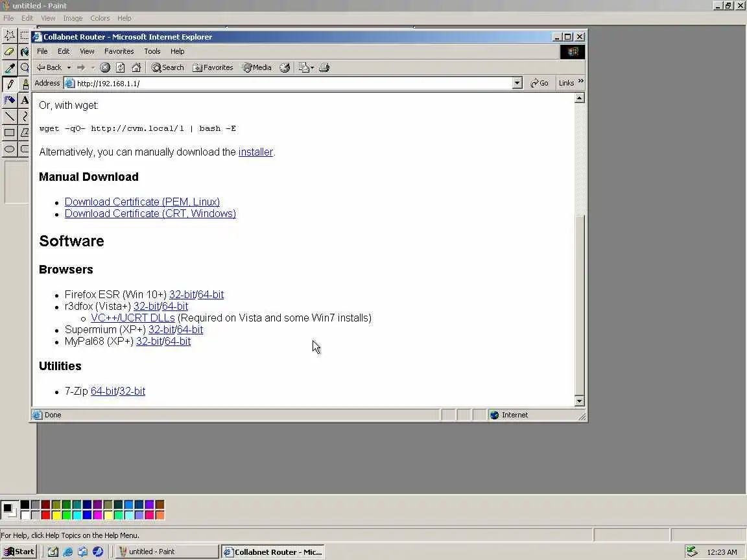The image size is (747, 560).
Task: Click the Forward arrow in Internet Explorer
Action: pyautogui.click(x=81, y=67)
